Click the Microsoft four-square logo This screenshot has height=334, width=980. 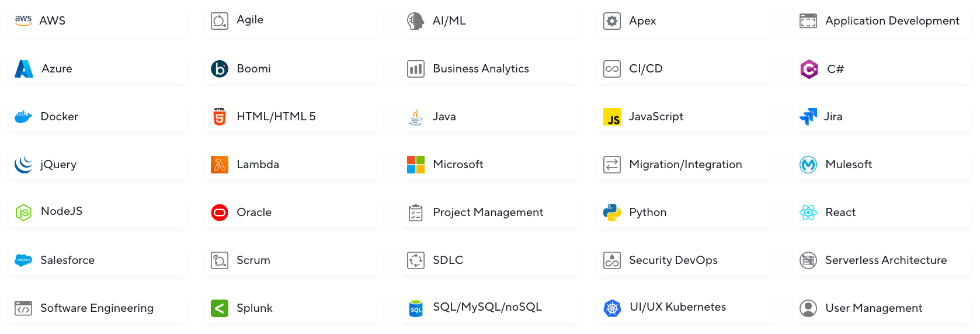pyautogui.click(x=416, y=165)
